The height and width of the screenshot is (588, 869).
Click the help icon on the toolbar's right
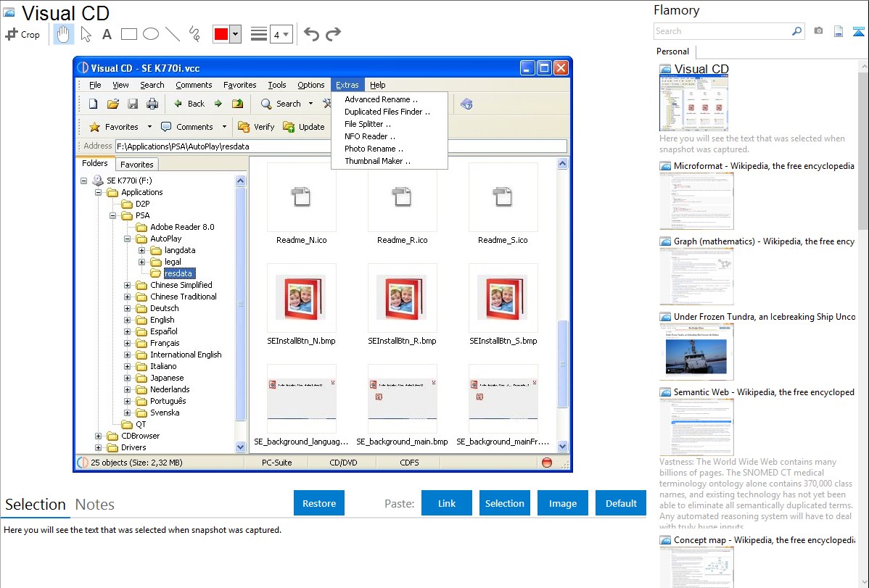coord(466,104)
